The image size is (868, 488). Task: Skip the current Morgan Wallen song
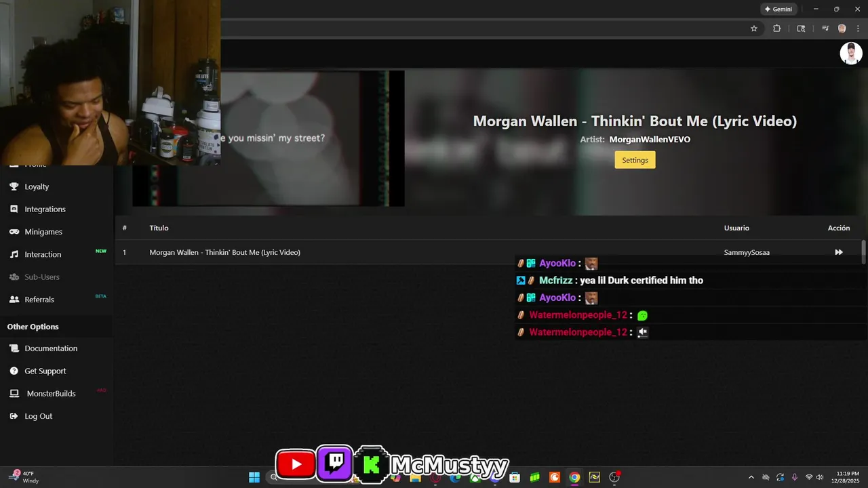tap(839, 252)
